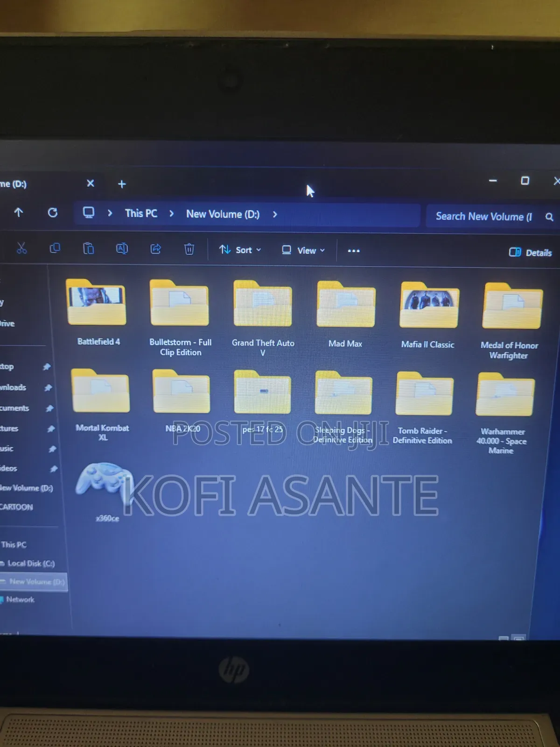
Task: Select highlighted New Volume (D:) under This PC
Action: pos(34,582)
